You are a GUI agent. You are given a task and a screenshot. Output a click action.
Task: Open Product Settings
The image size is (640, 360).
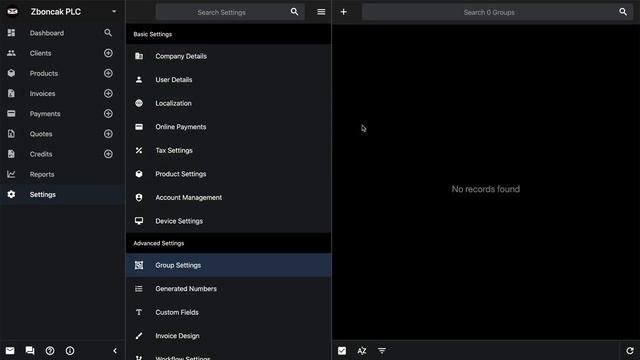coord(229,174)
